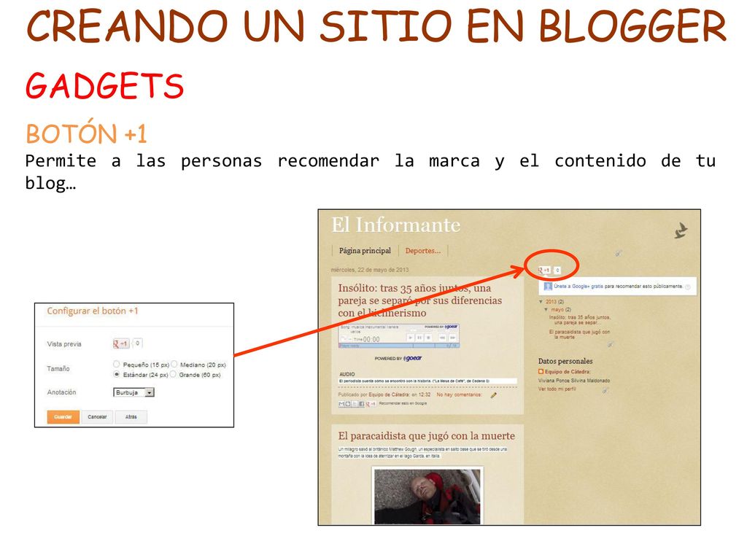Click the Facebook share icon under the first post
The width and height of the screenshot is (747, 560).
point(362,404)
